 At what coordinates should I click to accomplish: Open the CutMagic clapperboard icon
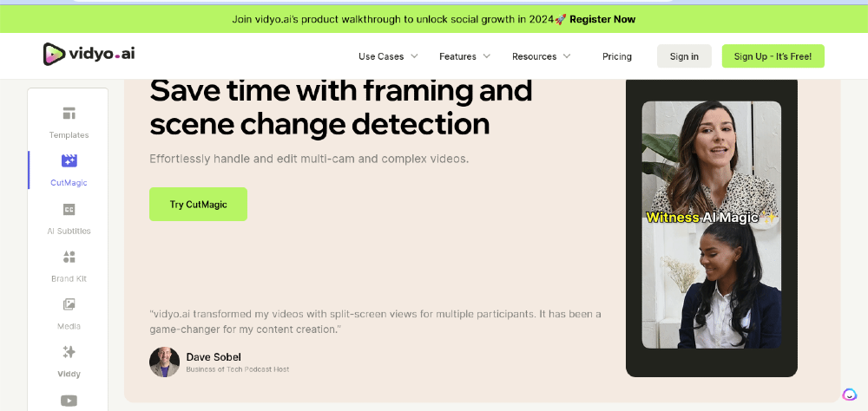69,161
